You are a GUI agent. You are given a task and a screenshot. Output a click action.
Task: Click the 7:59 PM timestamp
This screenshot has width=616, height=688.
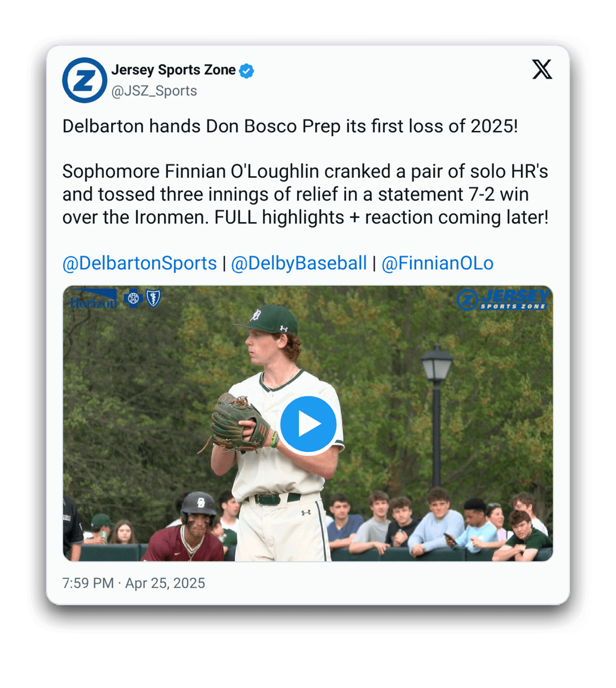tap(88, 583)
